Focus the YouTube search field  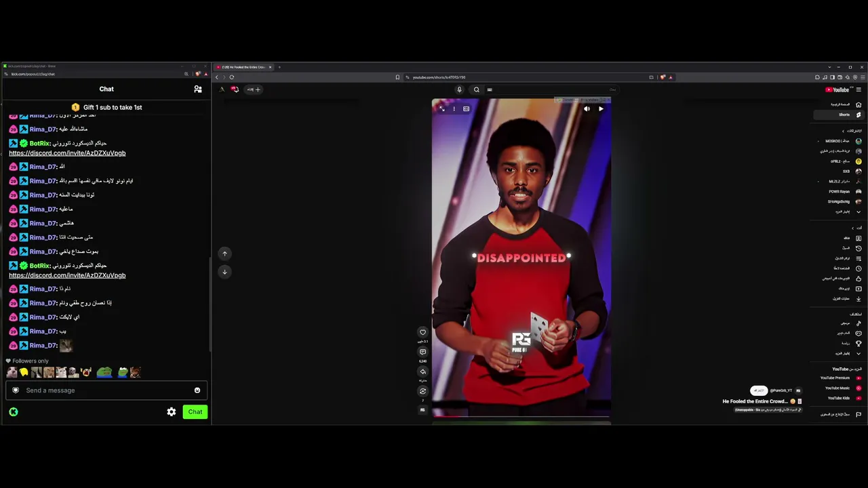pos(553,89)
